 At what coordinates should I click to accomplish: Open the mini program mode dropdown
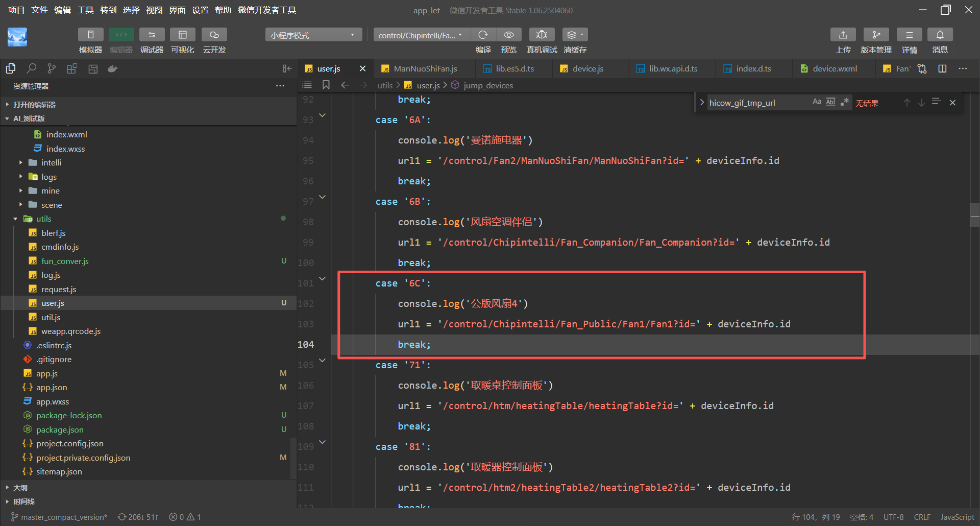[313, 35]
